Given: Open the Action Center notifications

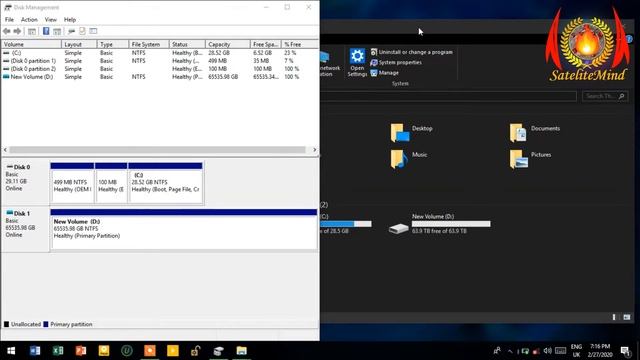Looking at the screenshot, I should (625, 351).
